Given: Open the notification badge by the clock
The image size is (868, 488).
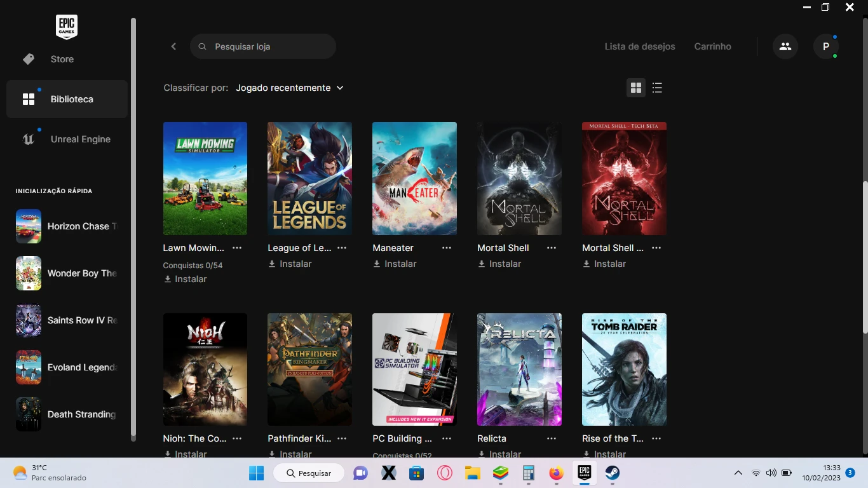Looking at the screenshot, I should (x=850, y=473).
